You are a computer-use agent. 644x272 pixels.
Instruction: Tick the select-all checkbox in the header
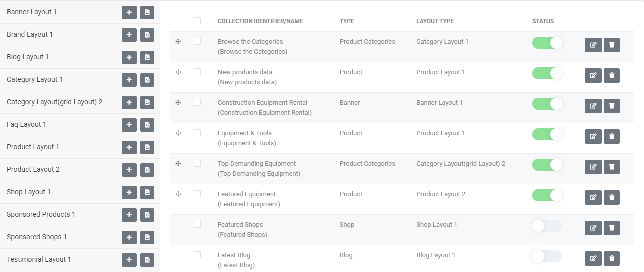pos(197,21)
